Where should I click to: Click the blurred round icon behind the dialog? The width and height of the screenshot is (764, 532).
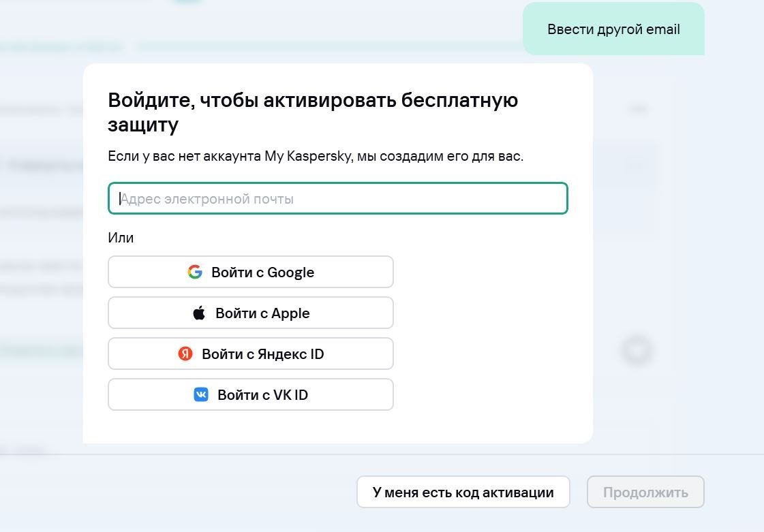tap(637, 350)
